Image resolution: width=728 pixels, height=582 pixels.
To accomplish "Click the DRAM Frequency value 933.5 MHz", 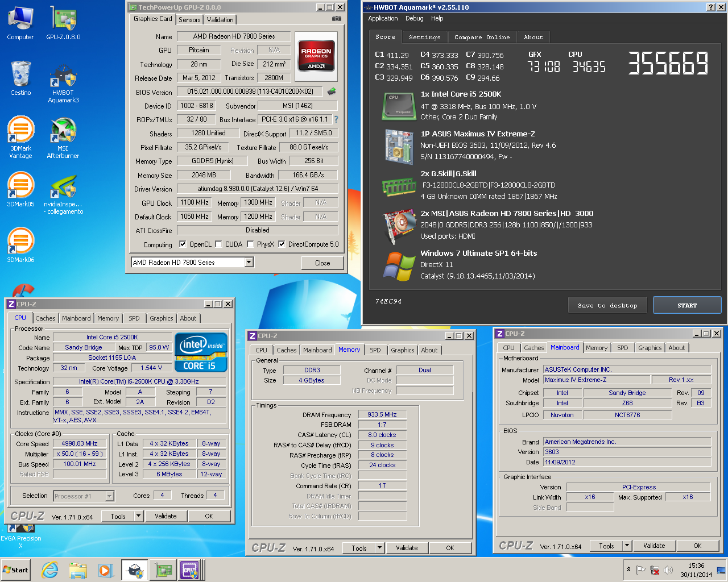I will click(x=382, y=415).
